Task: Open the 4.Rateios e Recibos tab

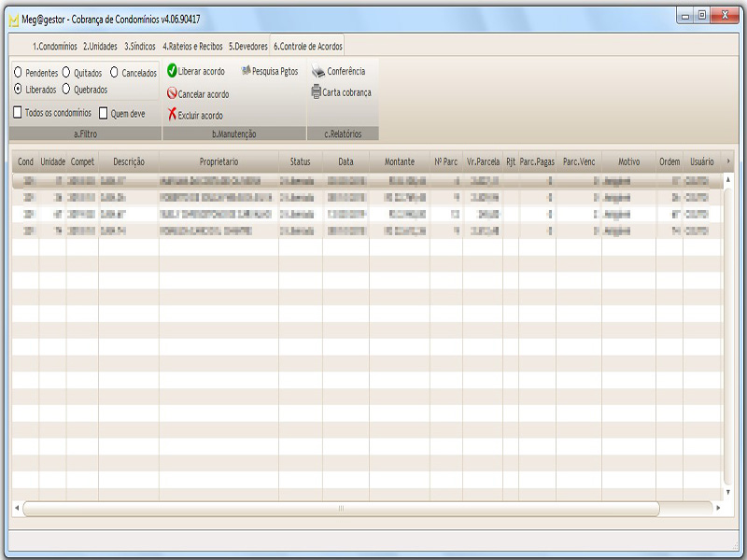Action: pos(192,46)
